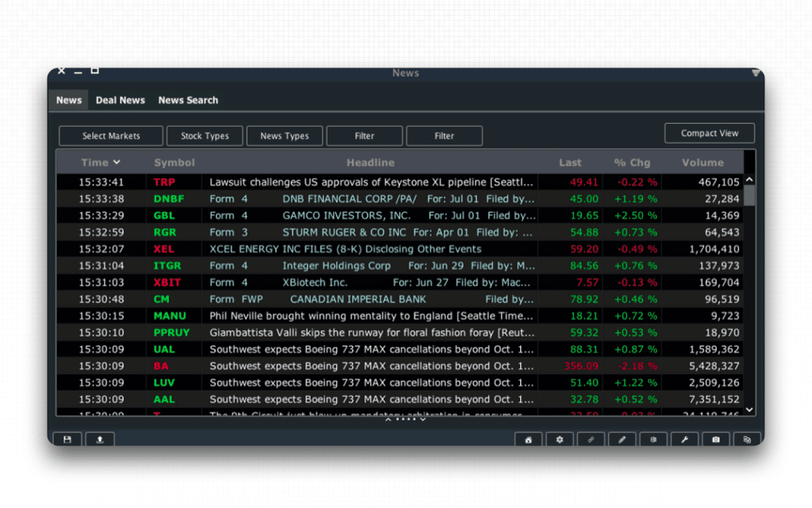The width and height of the screenshot is (812, 508).
Task: Open the News Types dropdown
Action: click(285, 136)
